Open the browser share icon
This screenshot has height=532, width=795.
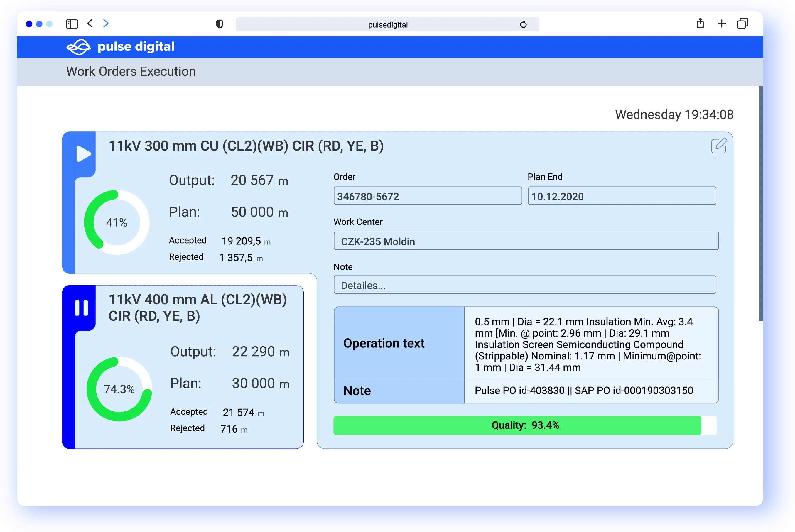tap(700, 23)
